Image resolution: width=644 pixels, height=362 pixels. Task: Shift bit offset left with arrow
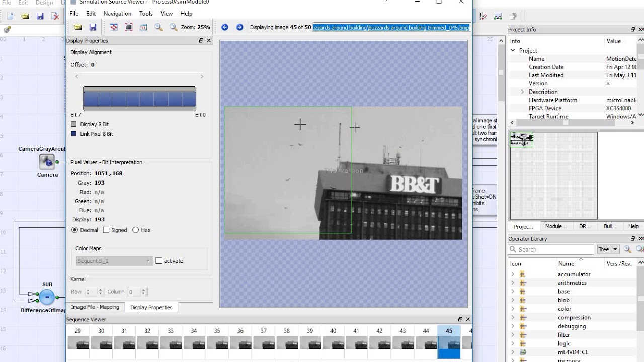tap(77, 77)
